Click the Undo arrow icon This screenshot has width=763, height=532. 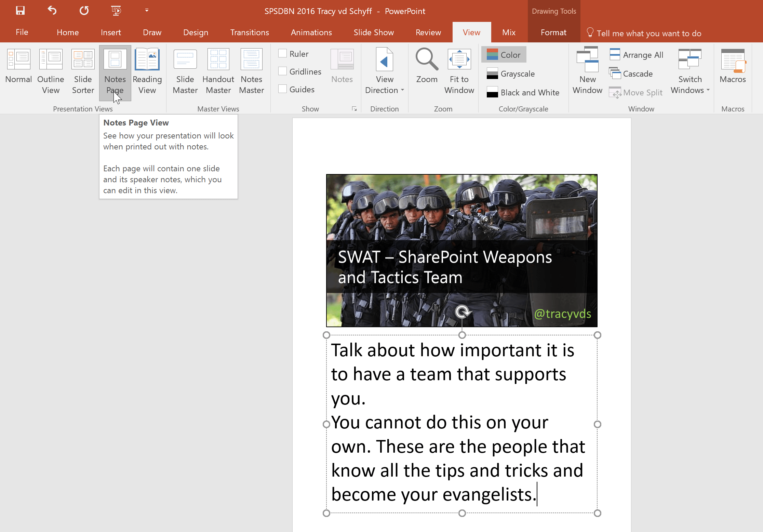(x=52, y=11)
